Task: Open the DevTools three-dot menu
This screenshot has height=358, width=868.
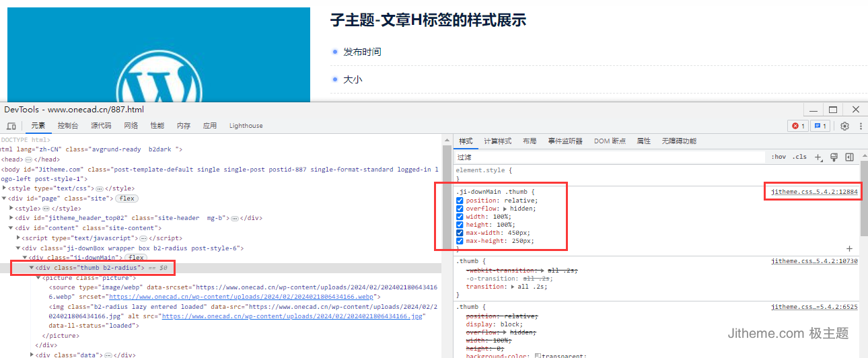Action: click(860, 126)
